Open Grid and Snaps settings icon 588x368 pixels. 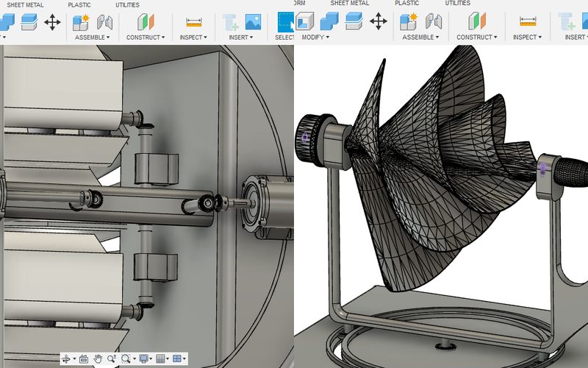pos(160,359)
